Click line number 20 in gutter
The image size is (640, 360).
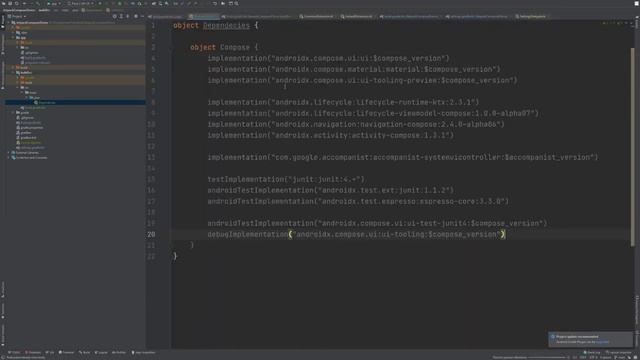[151, 234]
